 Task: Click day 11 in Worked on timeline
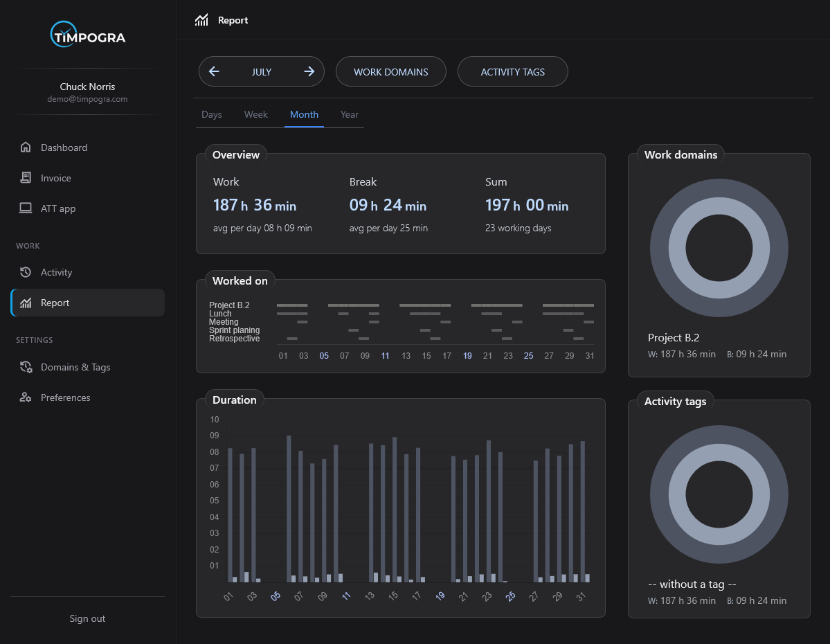[x=386, y=356]
